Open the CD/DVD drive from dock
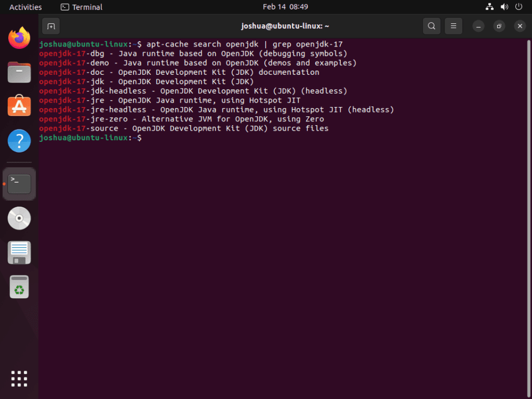The image size is (532, 399). point(19,218)
